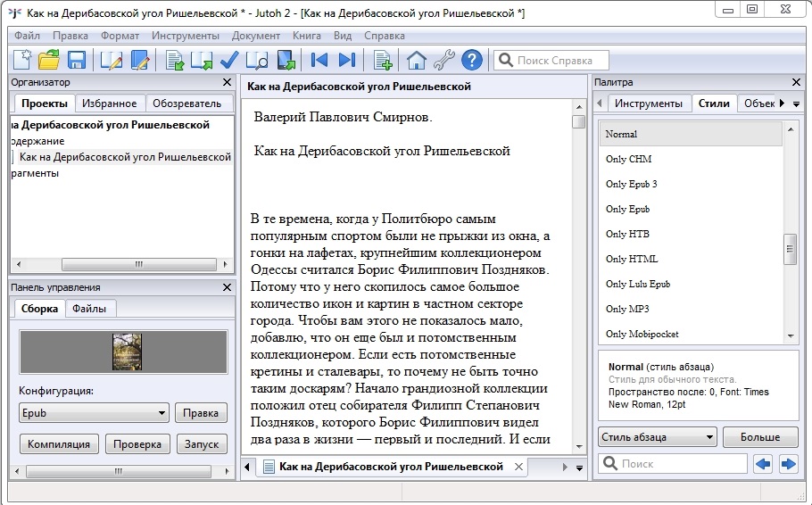Click the book cover thumbnail
The height and width of the screenshot is (505, 812).
127,352
